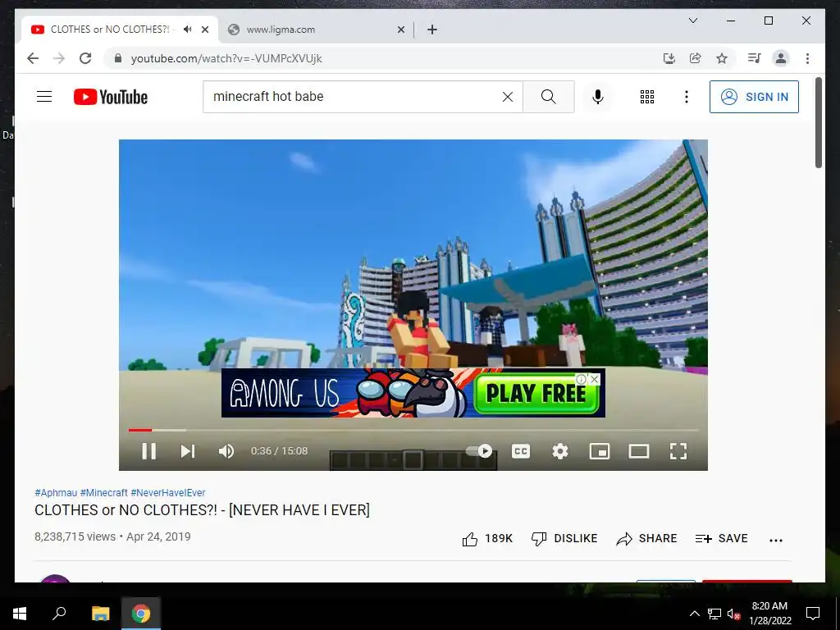840x630 pixels.
Task: Select the CLOTHES or NO CLOTHES tab
Action: coord(110,30)
